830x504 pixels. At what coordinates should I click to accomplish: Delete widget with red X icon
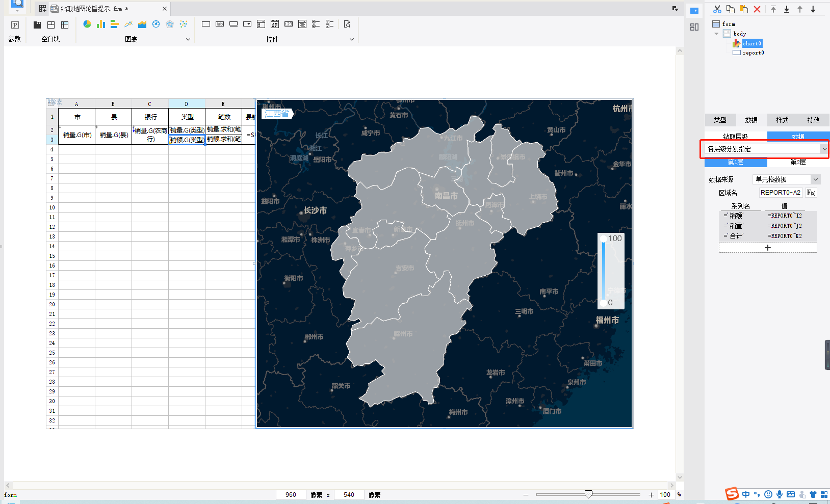pos(757,9)
